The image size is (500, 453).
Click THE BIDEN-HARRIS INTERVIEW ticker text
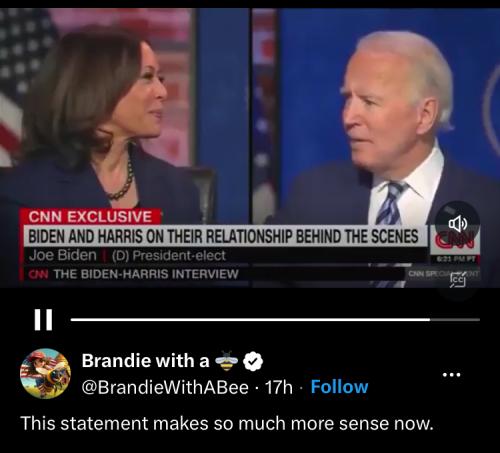click(x=146, y=274)
